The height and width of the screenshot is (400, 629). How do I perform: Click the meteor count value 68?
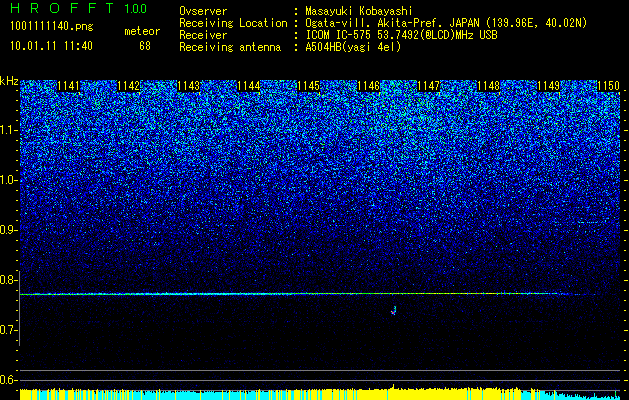pos(145,46)
